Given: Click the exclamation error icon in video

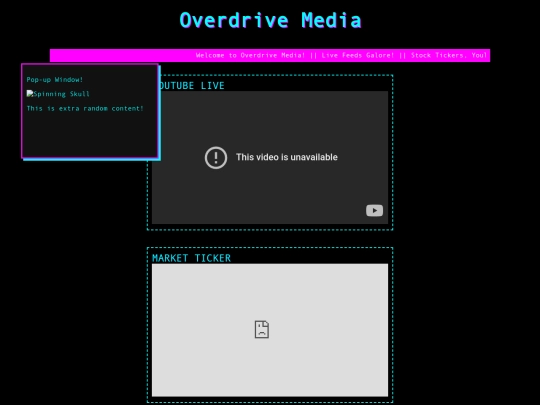Looking at the screenshot, I should 216,158.
